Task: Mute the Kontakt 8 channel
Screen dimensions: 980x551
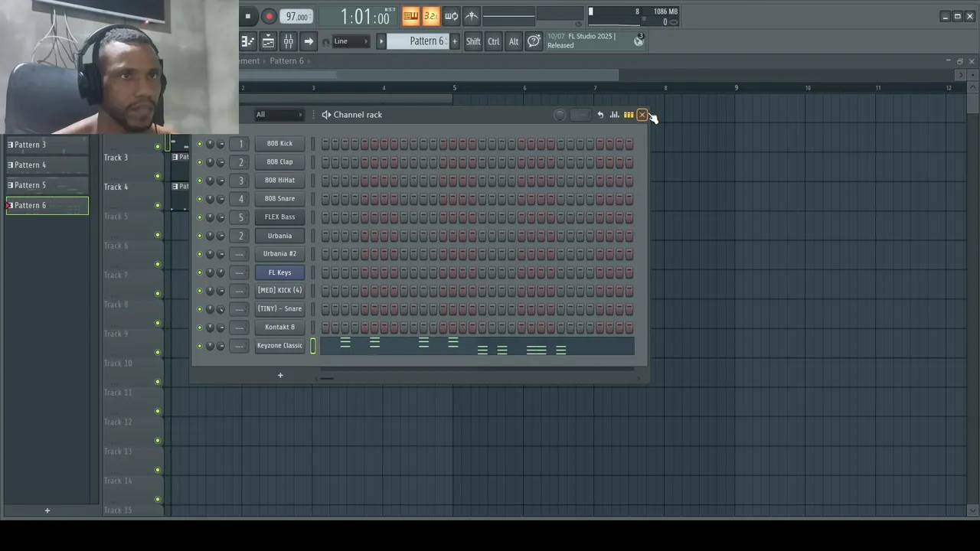Action: [200, 328]
